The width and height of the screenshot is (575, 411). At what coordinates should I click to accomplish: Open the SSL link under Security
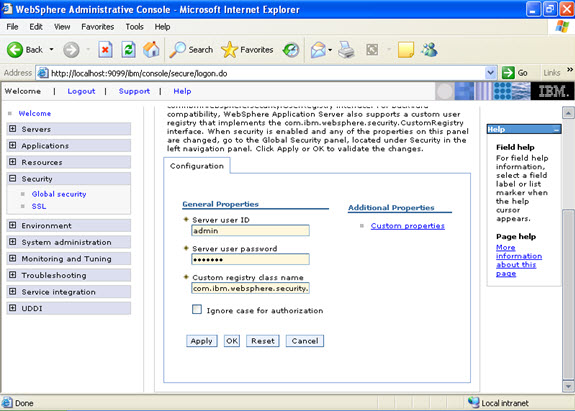[x=39, y=206]
